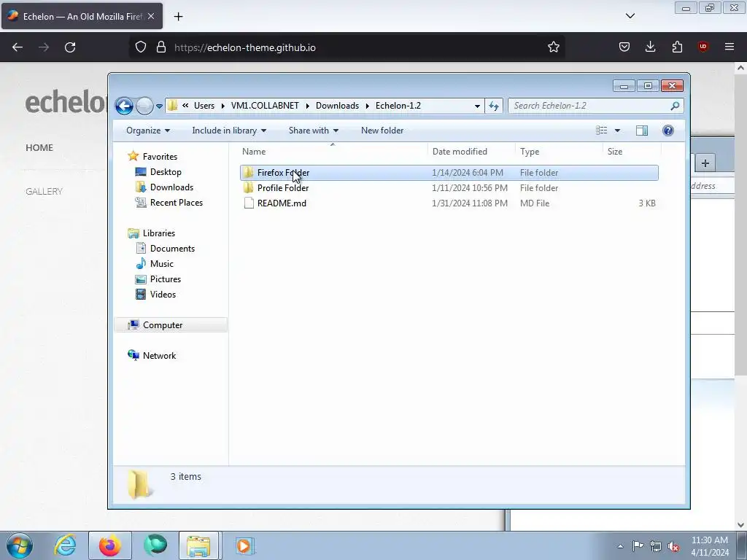The height and width of the screenshot is (560, 747).
Task: Open Documents library
Action: tap(172, 249)
